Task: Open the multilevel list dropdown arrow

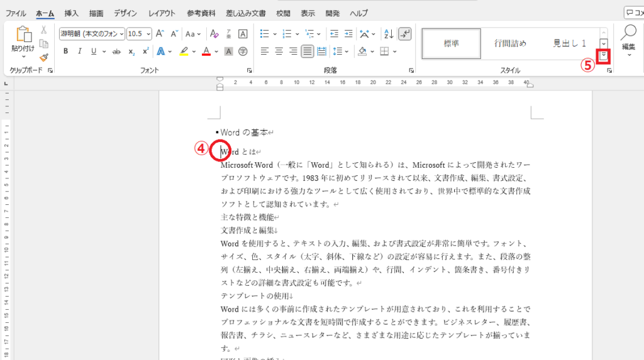Action: (319, 34)
